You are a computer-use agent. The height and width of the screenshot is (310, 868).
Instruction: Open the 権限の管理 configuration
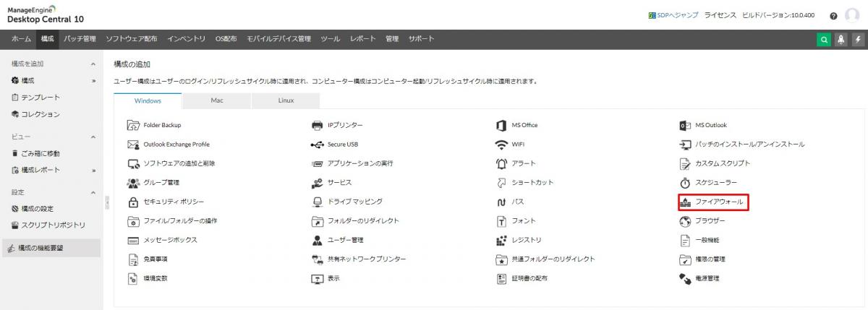coord(702,259)
